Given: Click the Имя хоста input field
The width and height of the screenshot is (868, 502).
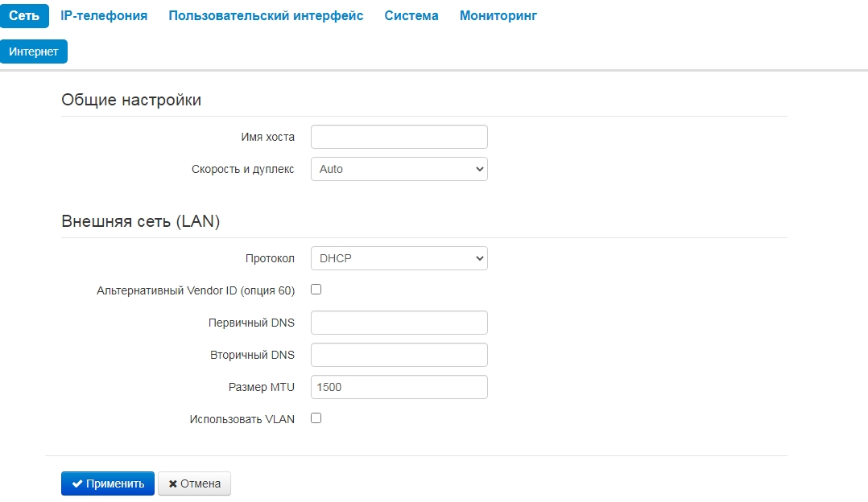Looking at the screenshot, I should click(399, 137).
